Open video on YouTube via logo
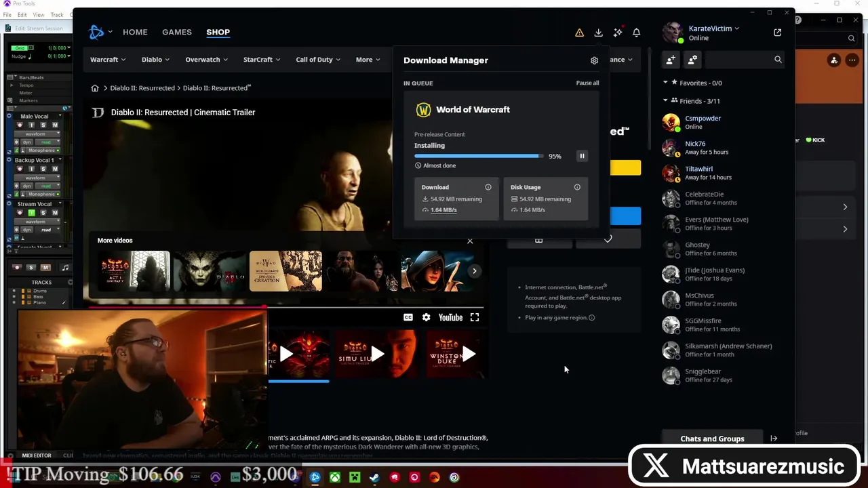Image resolution: width=868 pixels, height=488 pixels. 450,317
